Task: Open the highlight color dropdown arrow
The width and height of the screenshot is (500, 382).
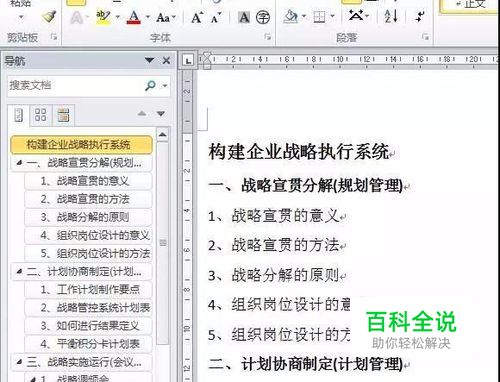Action: click(x=117, y=17)
